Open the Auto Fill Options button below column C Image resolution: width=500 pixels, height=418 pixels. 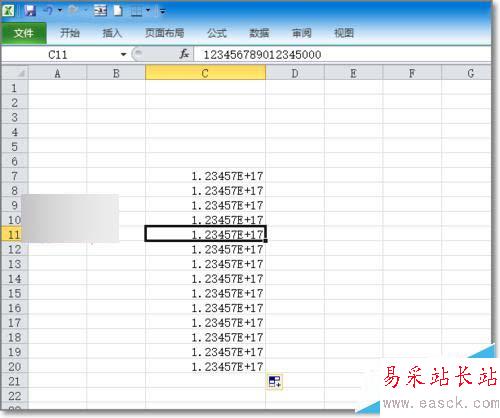coord(274,381)
